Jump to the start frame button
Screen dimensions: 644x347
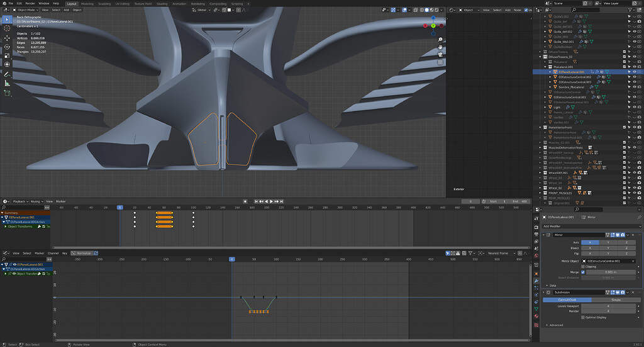pyautogui.click(x=256, y=202)
